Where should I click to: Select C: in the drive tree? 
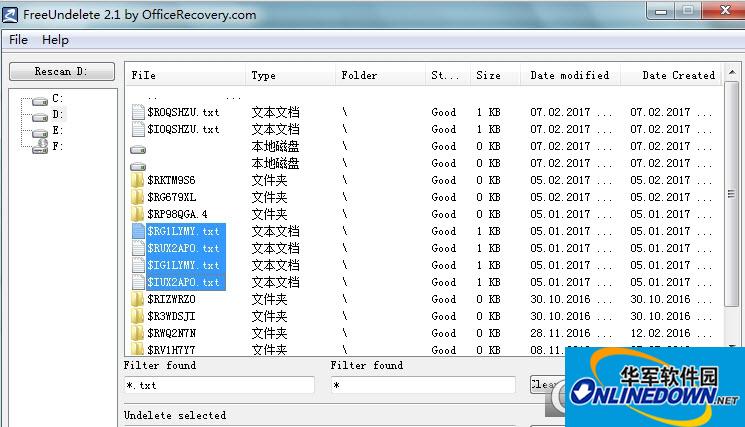pos(57,98)
